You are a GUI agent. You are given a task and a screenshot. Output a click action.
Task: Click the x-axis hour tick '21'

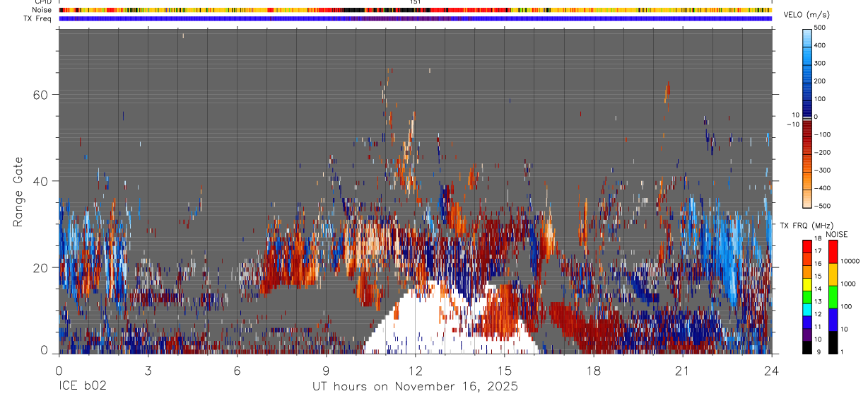683,370
